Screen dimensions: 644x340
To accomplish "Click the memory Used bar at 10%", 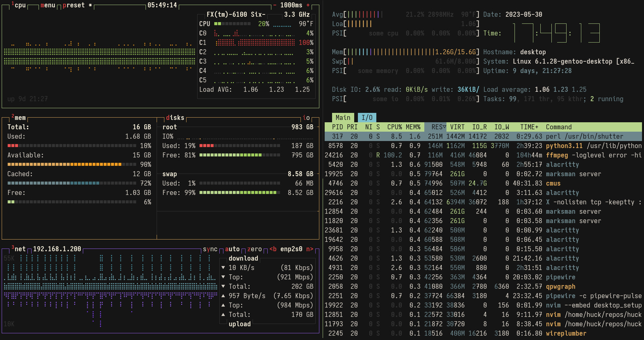I will 72,146.
